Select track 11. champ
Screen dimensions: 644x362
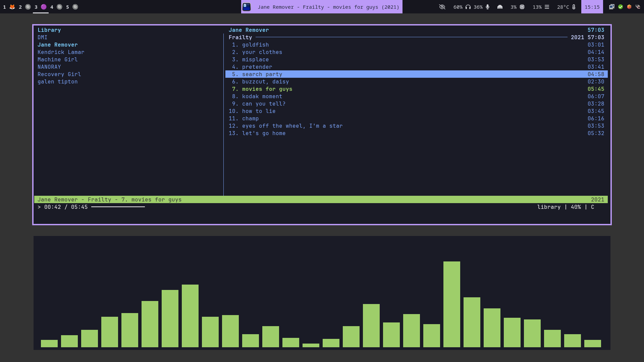(x=416, y=118)
